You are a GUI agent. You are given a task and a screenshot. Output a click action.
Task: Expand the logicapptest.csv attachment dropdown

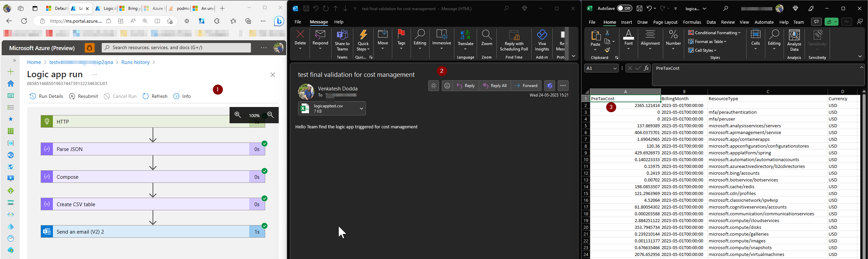pos(361,108)
